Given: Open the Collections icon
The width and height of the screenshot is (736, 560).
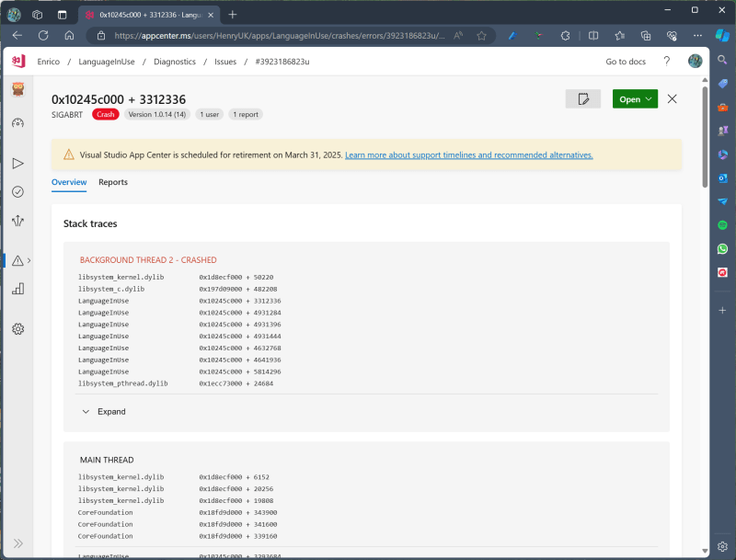Looking at the screenshot, I should [646, 36].
